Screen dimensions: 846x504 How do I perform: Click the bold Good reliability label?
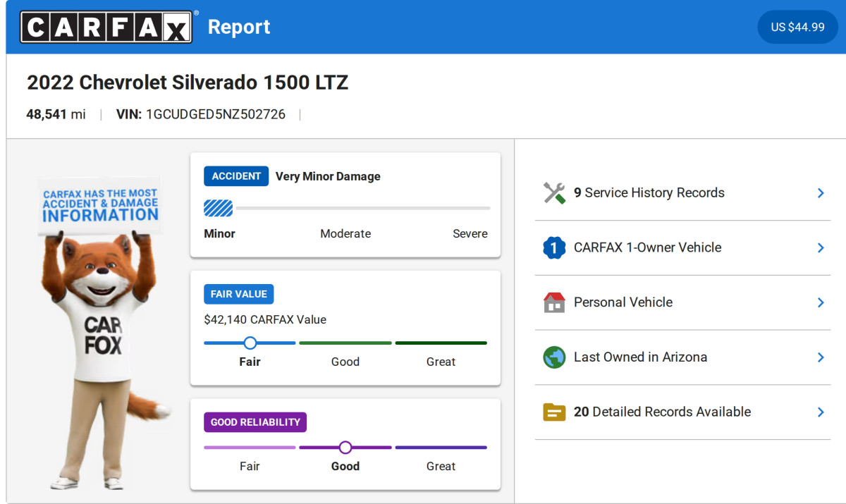pos(345,466)
